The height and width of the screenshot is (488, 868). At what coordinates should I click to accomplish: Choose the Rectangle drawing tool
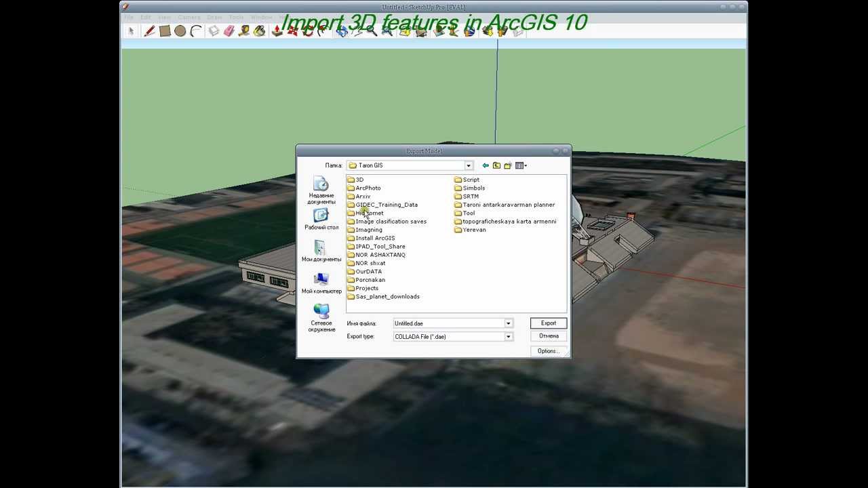point(165,31)
